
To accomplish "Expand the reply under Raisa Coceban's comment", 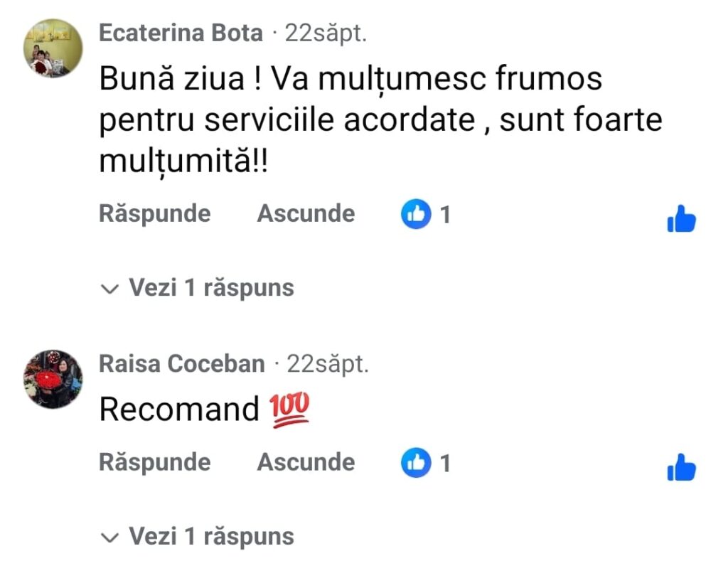I will [x=198, y=537].
